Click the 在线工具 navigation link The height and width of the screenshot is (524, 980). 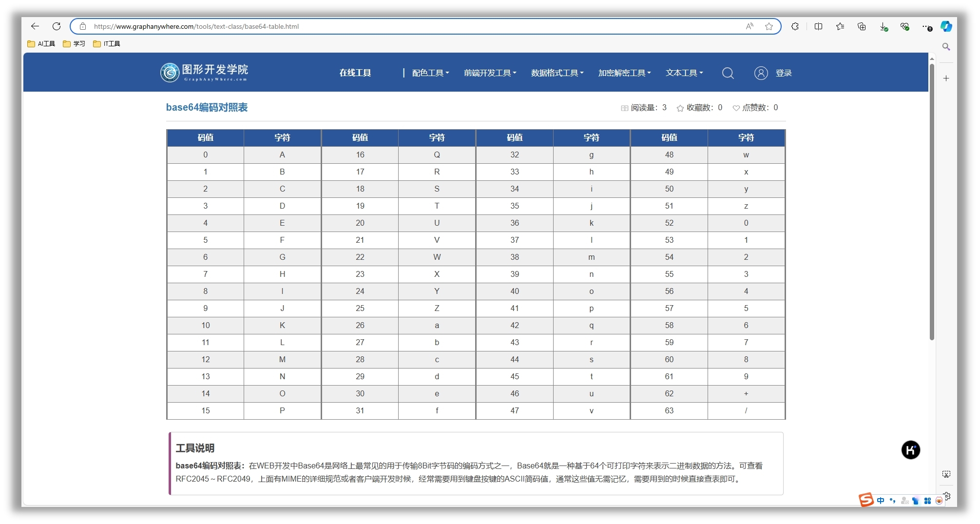[355, 73]
